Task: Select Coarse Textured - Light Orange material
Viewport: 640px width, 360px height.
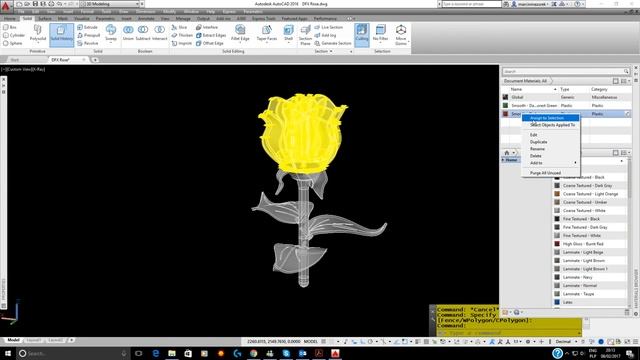Action: [590, 194]
